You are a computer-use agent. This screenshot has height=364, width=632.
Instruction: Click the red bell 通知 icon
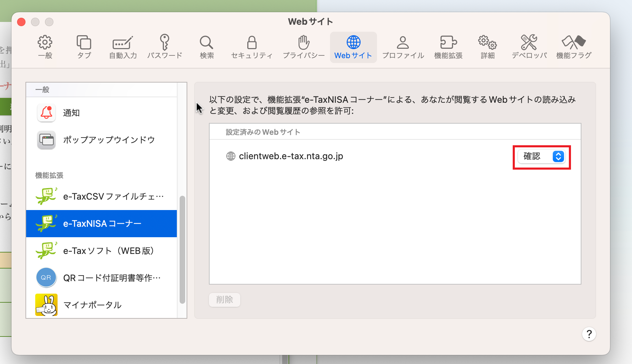tap(46, 113)
